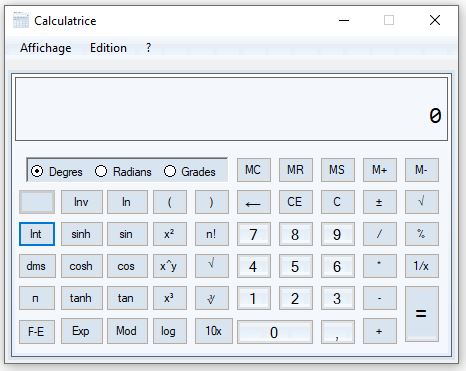Click the x³ cube button
Screen dimensions: 466x371
[170, 298]
